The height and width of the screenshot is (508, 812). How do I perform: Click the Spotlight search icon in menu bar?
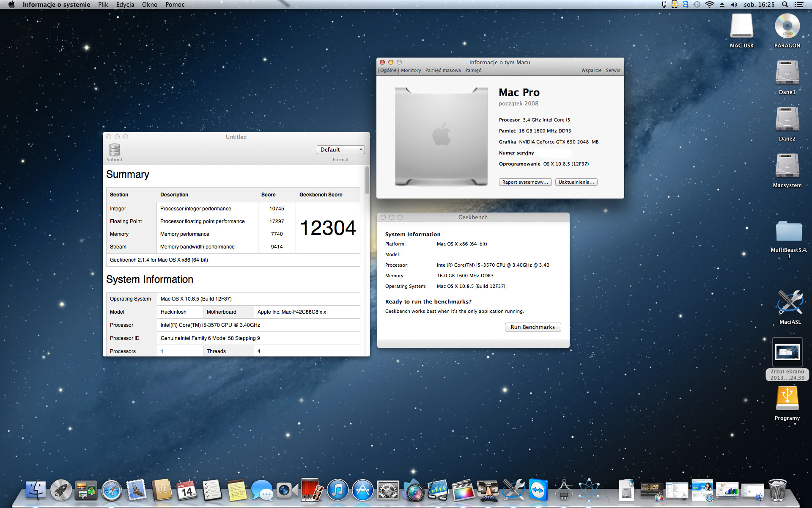[785, 5]
